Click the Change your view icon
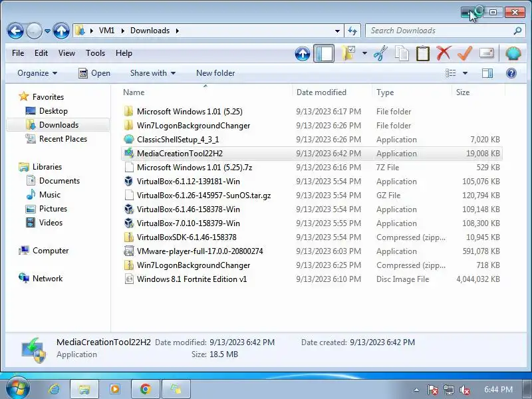 click(x=451, y=73)
